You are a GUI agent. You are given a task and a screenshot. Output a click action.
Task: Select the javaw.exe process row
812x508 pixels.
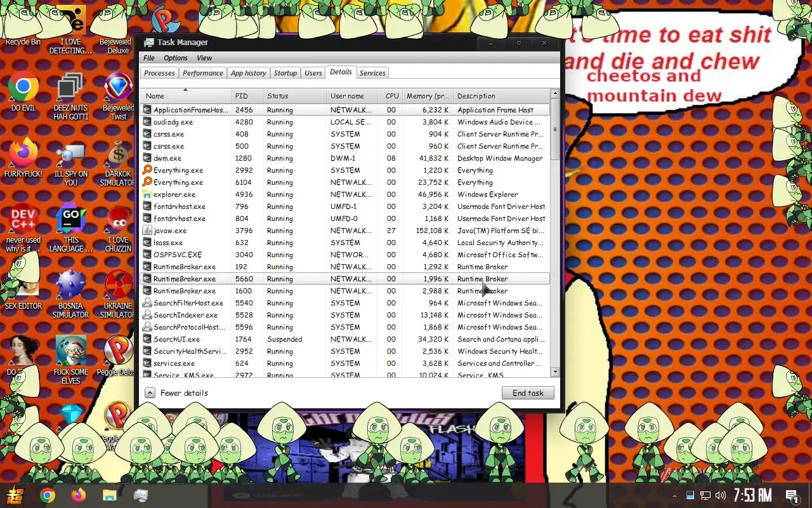344,231
